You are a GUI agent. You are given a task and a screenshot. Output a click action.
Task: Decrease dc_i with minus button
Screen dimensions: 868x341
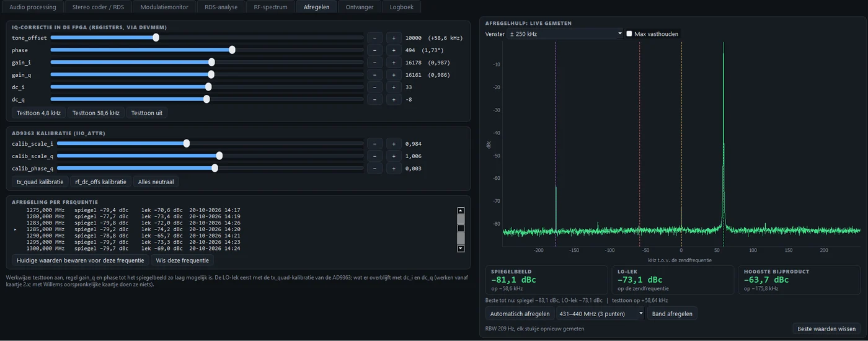pyautogui.click(x=374, y=87)
